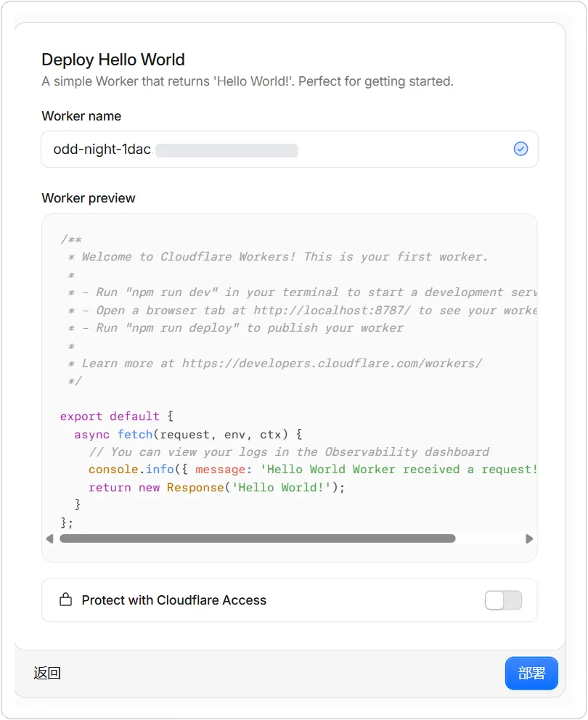
Task: Click the 'Run "npm run deploy"' comment line
Action: click(236, 328)
